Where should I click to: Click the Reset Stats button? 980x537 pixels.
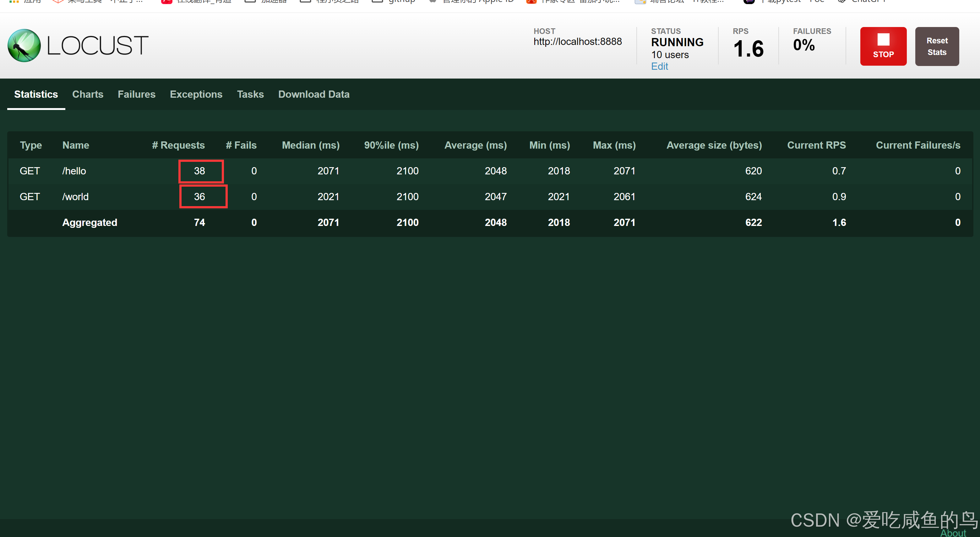(x=937, y=47)
